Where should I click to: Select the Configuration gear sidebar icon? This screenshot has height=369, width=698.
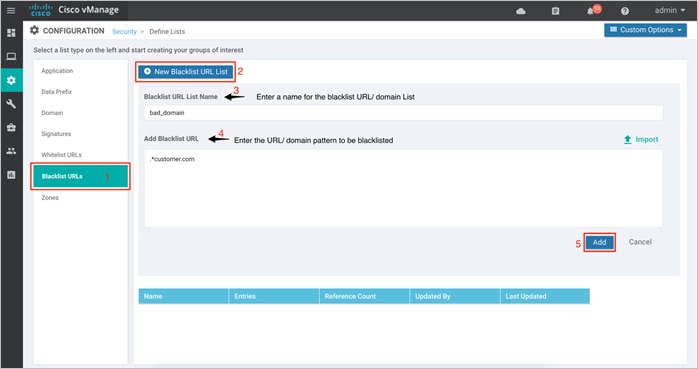pyautogui.click(x=11, y=80)
